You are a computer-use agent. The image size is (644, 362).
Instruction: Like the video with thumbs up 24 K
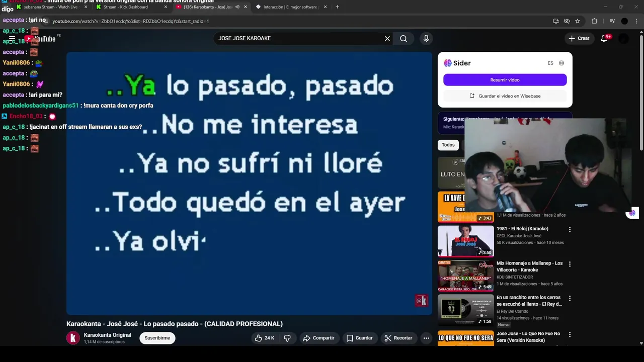click(265, 338)
